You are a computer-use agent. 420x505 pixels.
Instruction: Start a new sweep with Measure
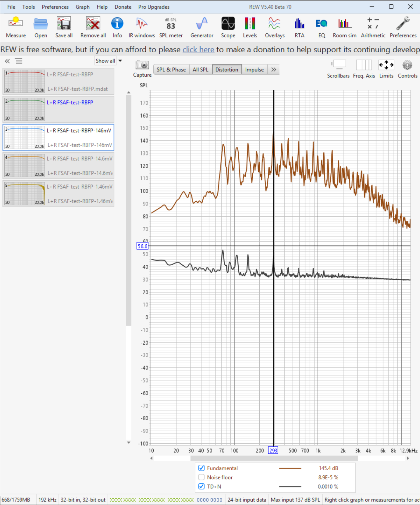(16, 27)
